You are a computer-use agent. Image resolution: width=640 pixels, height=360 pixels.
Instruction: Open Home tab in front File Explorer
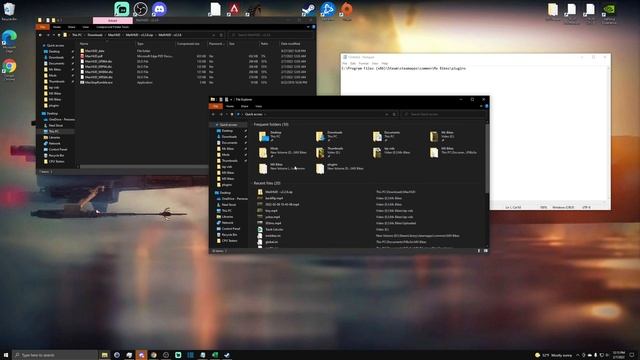click(230, 106)
